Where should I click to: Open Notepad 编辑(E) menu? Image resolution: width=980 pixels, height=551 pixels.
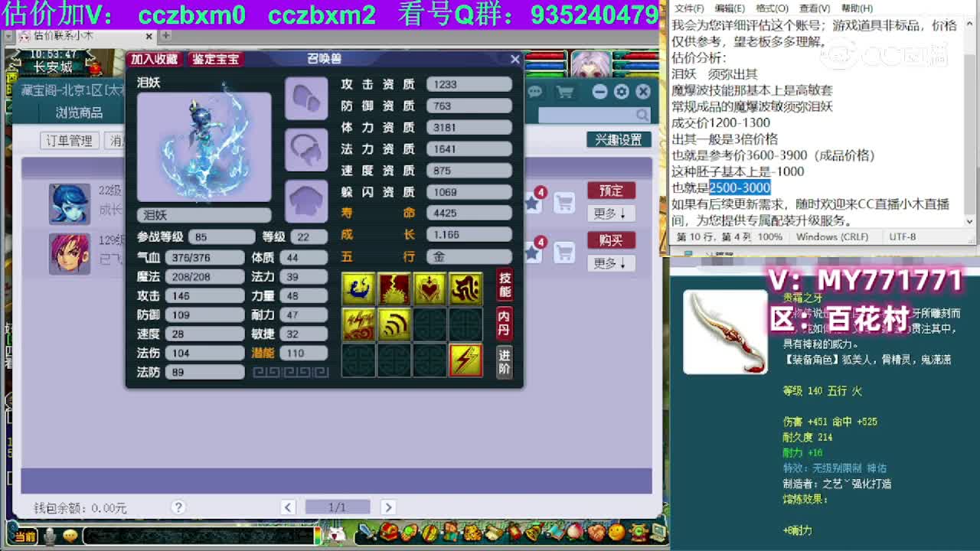(x=730, y=8)
